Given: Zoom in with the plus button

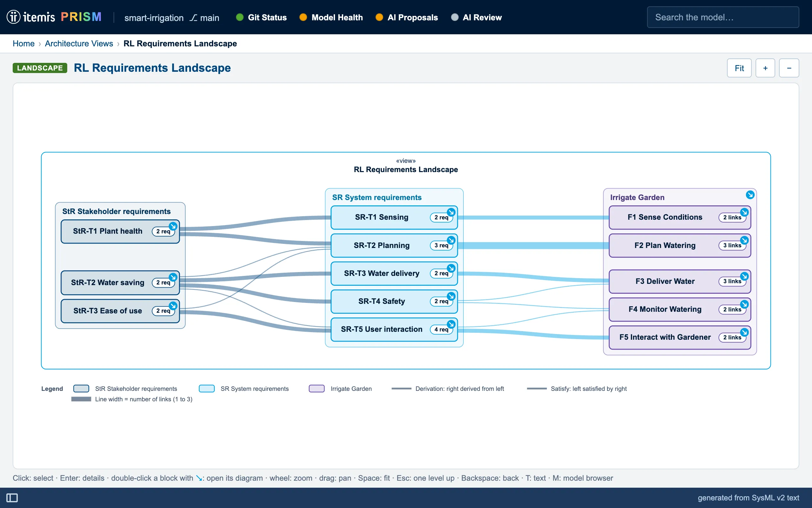Looking at the screenshot, I should [765, 68].
